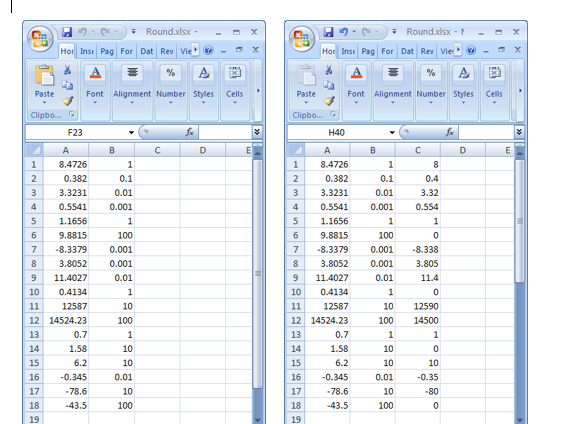This screenshot has height=424, width=572.
Task: Click vertical scrollbar thumb in left window
Action: (258, 274)
